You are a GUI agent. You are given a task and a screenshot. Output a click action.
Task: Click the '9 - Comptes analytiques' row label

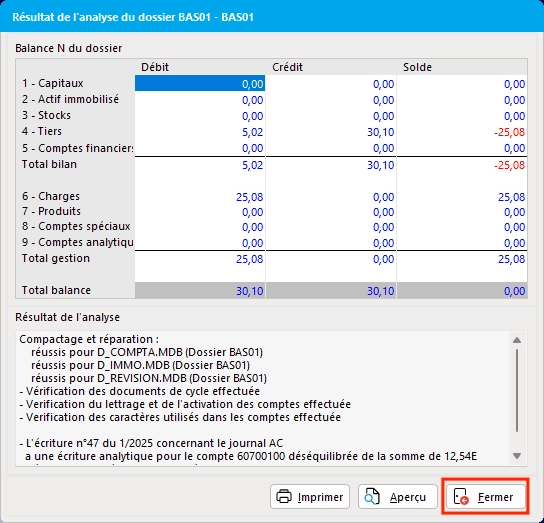pyautogui.click(x=77, y=242)
